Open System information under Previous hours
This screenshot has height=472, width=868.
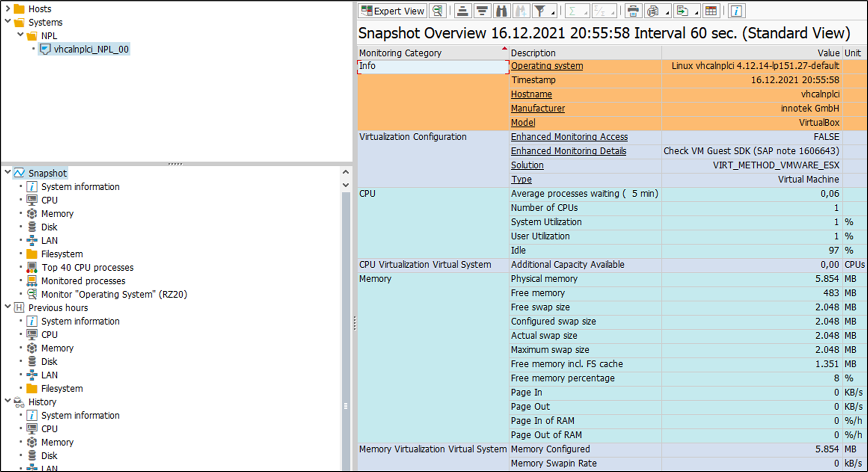tap(80, 321)
